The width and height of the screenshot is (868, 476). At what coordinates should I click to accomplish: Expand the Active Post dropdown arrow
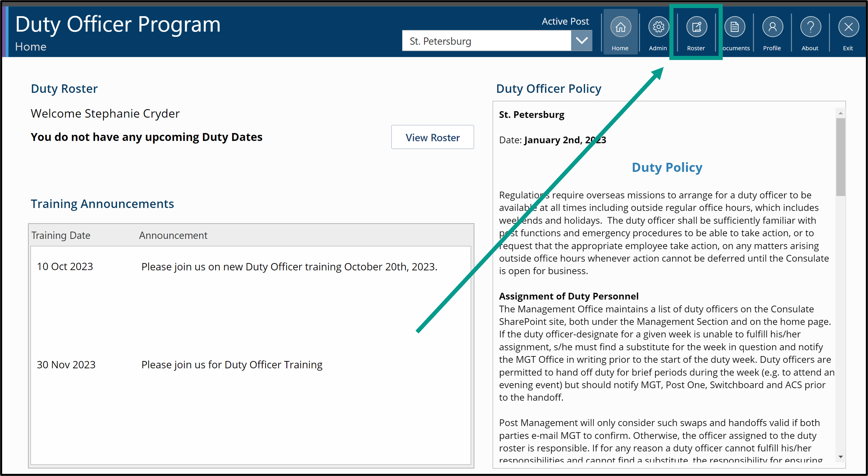tap(581, 41)
